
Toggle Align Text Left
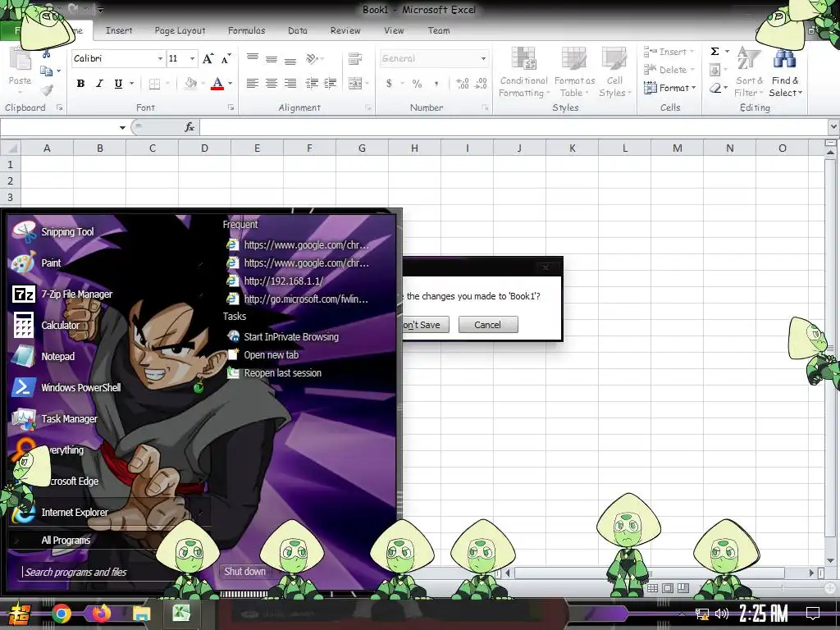(253, 83)
